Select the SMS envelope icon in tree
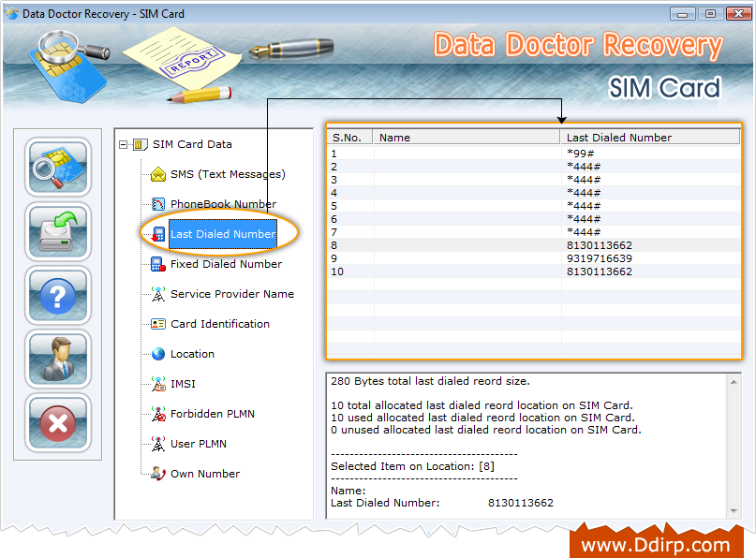This screenshot has height=558, width=756. click(158, 174)
